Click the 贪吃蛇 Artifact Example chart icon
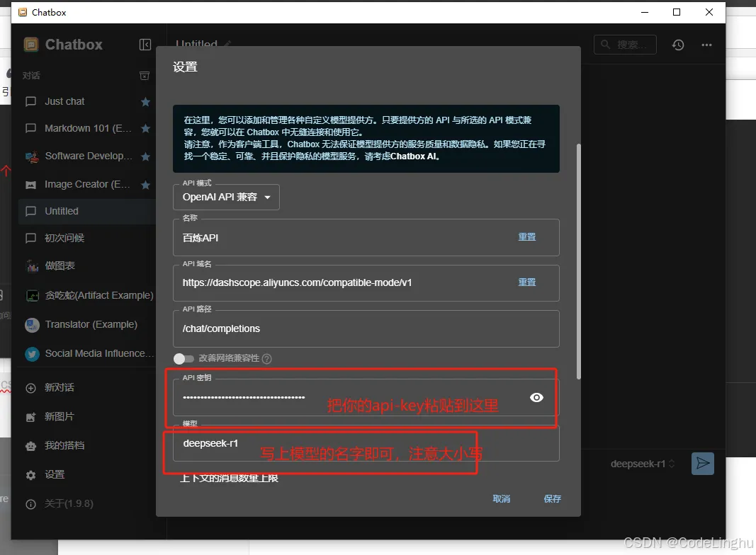Image resolution: width=756 pixels, height=555 pixels. [x=32, y=296]
